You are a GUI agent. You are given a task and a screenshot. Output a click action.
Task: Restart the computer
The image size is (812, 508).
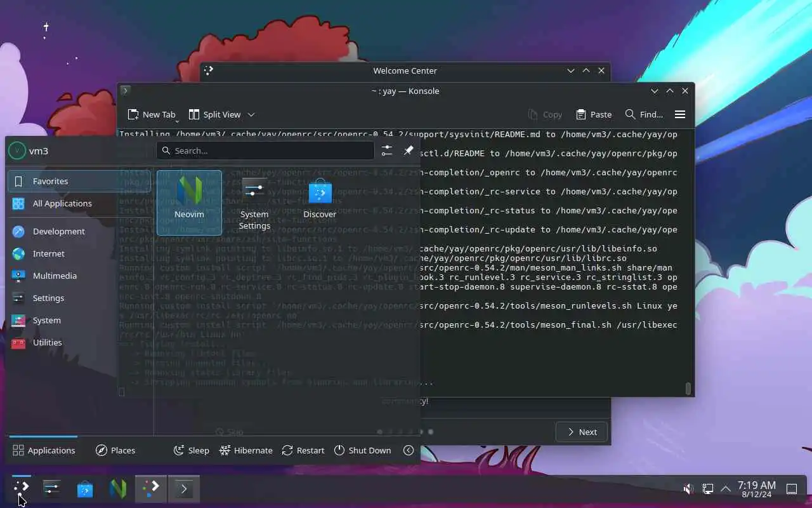pos(303,450)
